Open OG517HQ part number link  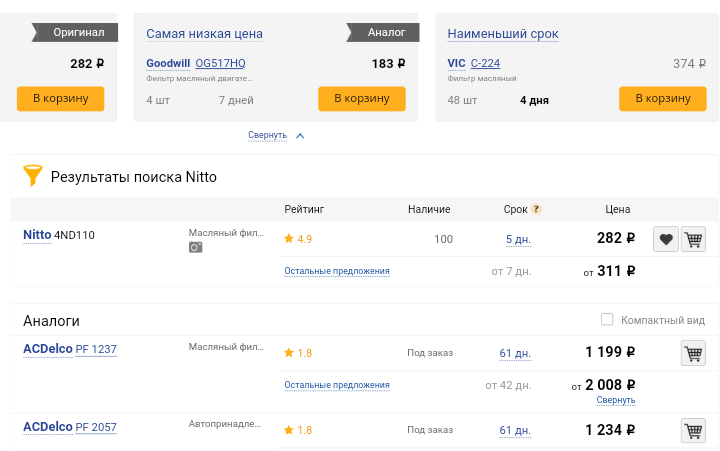click(220, 63)
